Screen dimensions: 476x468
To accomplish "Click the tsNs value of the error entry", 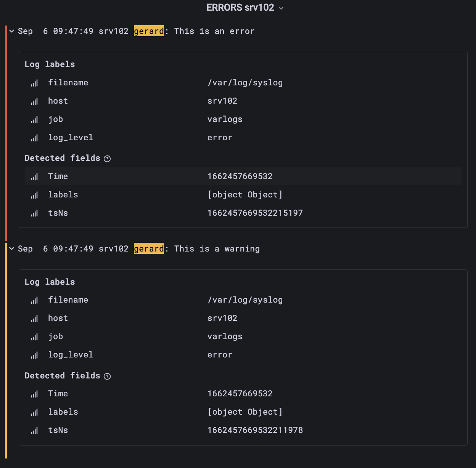I will [255, 213].
